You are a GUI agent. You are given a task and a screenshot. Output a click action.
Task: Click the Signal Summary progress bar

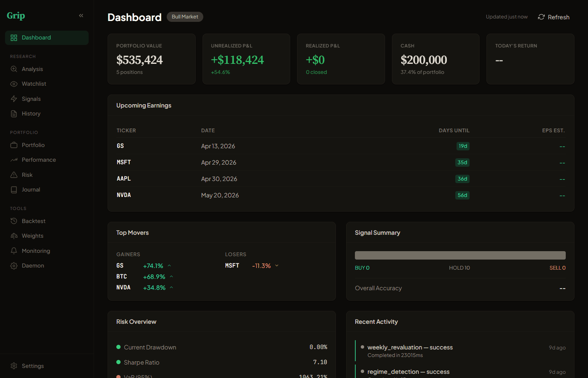click(460, 255)
